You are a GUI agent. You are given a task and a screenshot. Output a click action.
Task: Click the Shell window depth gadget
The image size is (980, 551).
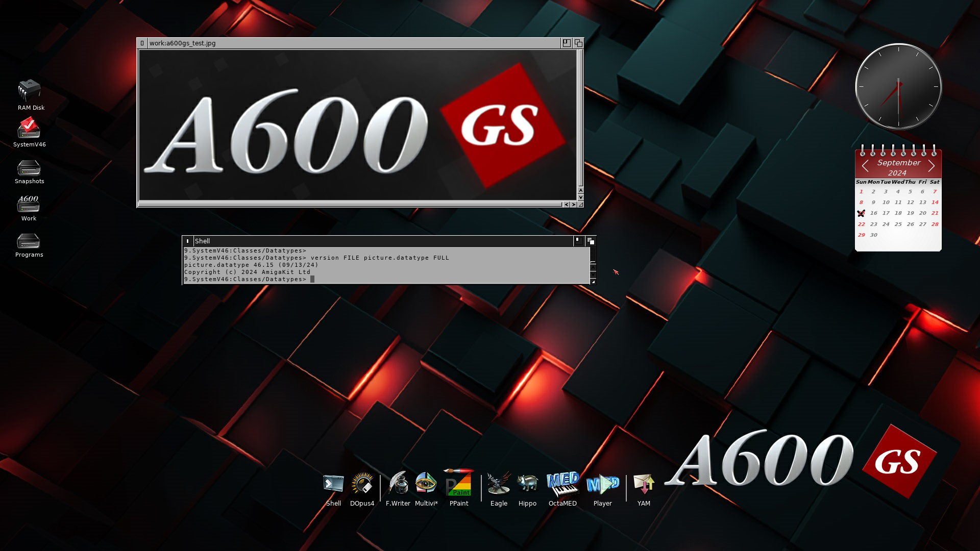pos(591,241)
